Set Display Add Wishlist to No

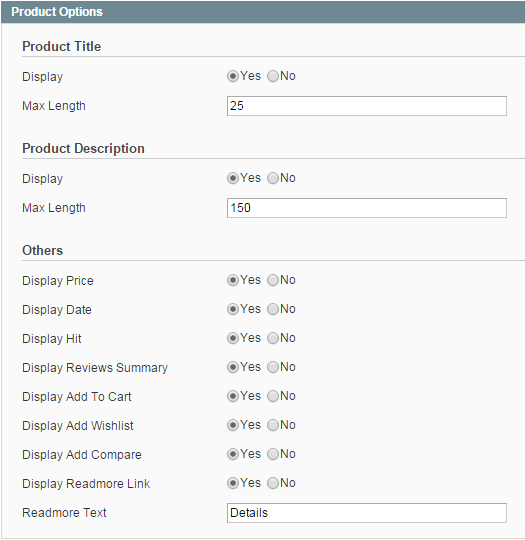pos(272,425)
